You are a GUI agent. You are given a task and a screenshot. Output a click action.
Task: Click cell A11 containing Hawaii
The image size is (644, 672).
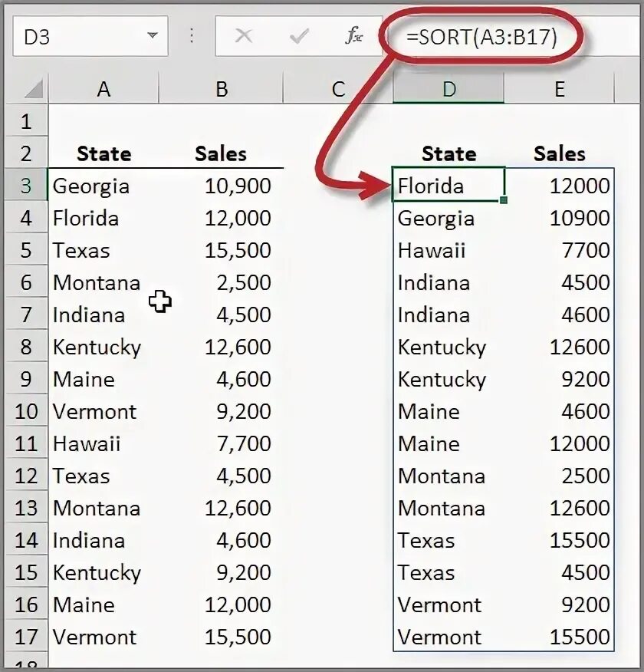tap(103, 444)
